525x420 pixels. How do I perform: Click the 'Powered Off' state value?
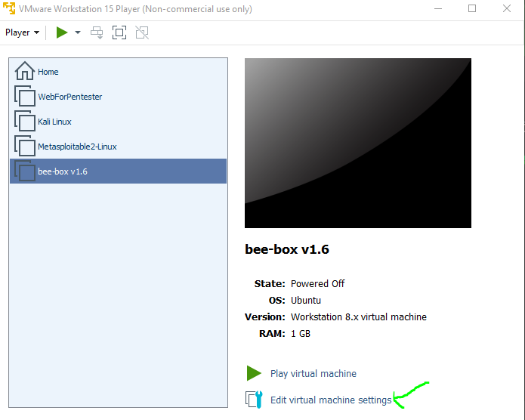(x=317, y=284)
